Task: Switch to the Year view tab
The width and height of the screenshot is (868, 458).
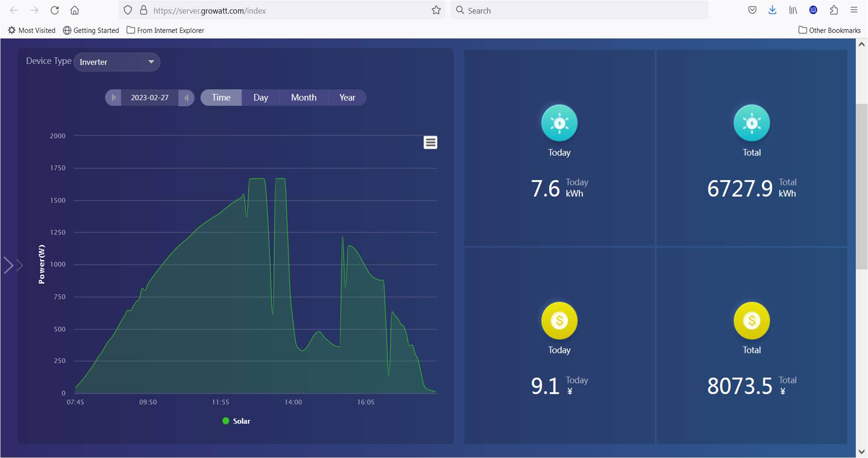Action: (347, 98)
